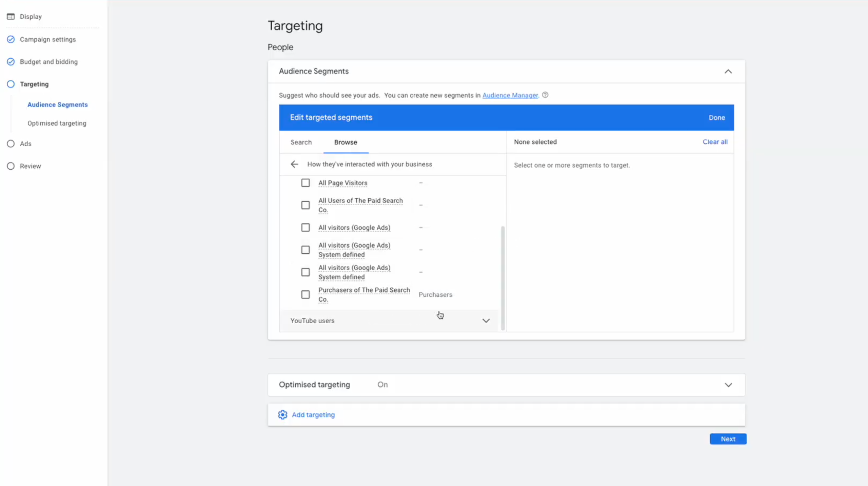Click the Budget and bidding checkmark icon
Viewport: 868px width, 486px height.
[11, 62]
